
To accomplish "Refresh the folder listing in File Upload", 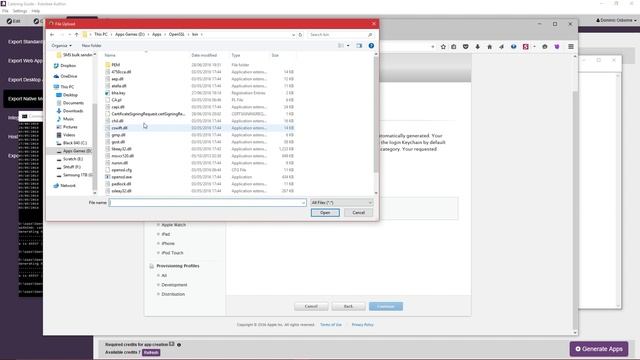I will (x=300, y=35).
